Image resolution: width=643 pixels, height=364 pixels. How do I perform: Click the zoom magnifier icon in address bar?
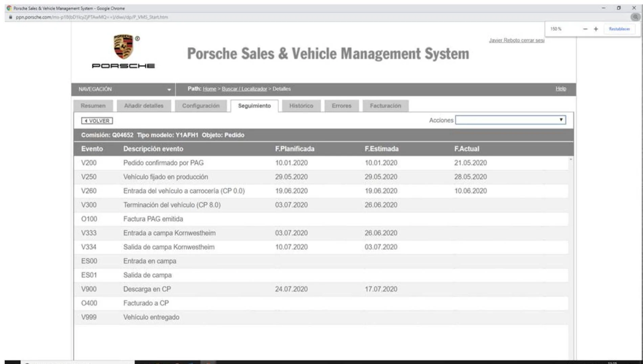(x=635, y=17)
